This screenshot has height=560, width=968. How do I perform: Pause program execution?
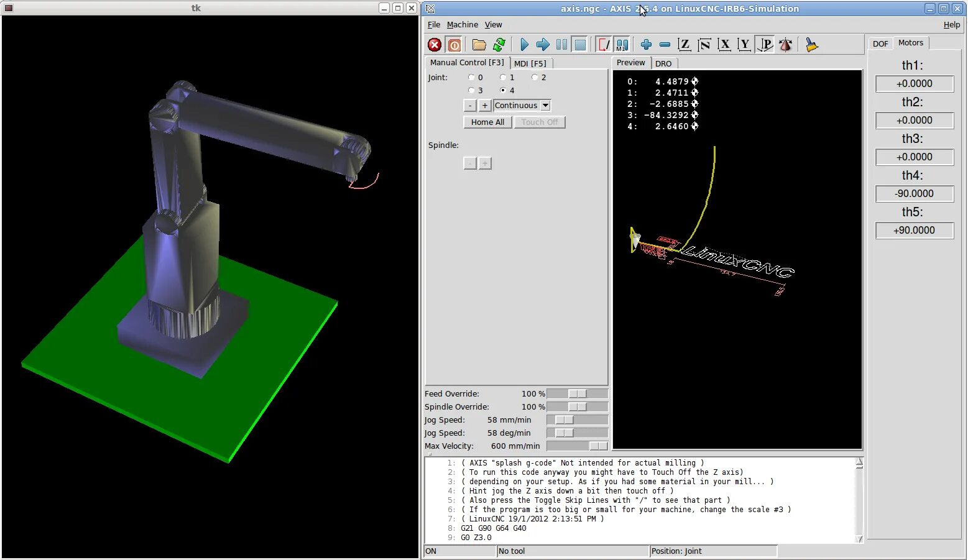coord(561,45)
